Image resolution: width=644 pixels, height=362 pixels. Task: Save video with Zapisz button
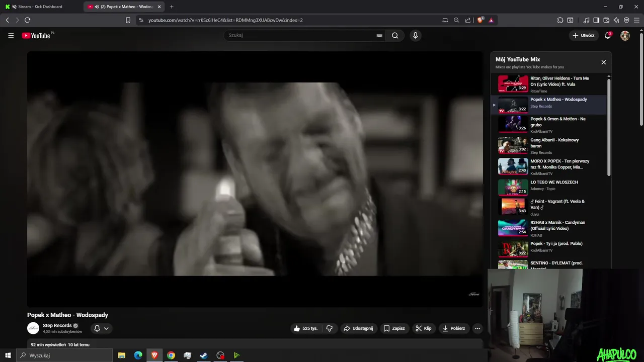pyautogui.click(x=394, y=328)
